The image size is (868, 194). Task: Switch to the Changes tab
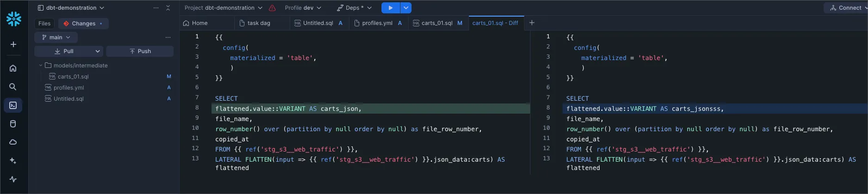coord(83,24)
